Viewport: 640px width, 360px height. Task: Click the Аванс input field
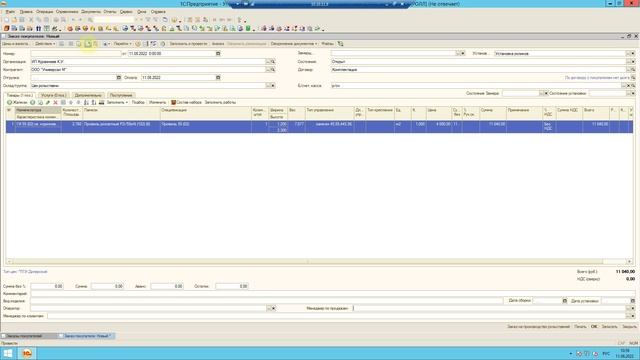[x=167, y=286]
